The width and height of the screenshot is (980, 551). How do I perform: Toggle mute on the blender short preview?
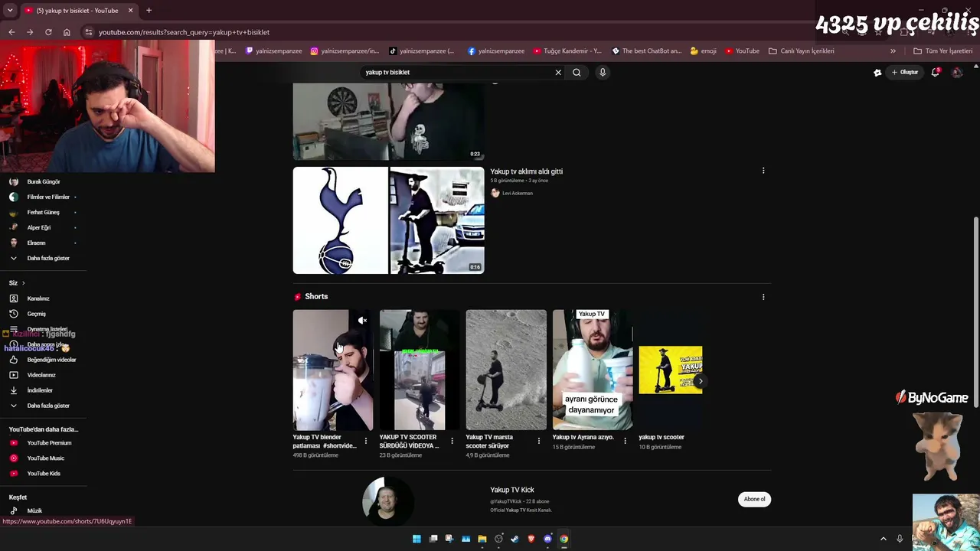tap(362, 321)
